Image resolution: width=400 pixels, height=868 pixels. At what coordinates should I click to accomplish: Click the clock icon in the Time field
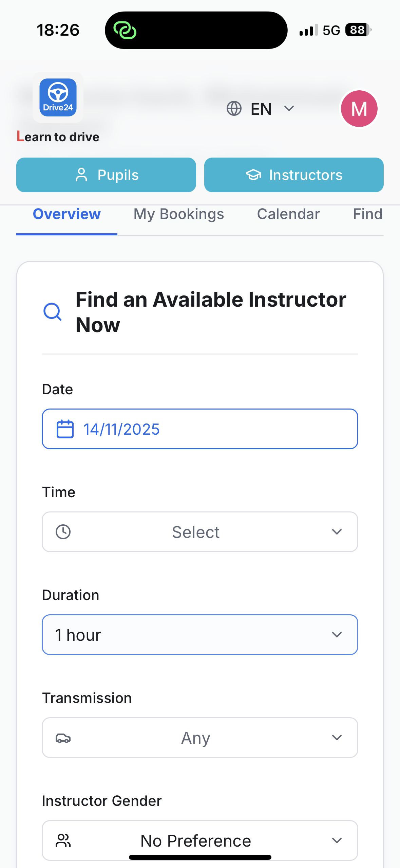click(63, 532)
